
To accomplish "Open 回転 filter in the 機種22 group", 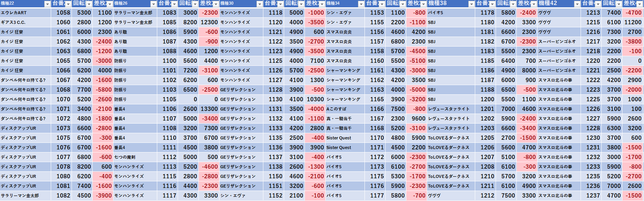I will (89, 4).
